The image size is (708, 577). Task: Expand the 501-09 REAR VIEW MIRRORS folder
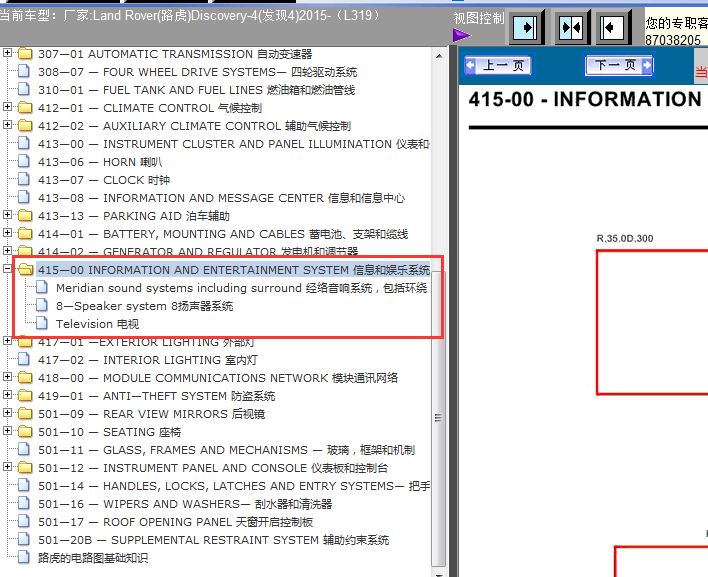coord(7,413)
